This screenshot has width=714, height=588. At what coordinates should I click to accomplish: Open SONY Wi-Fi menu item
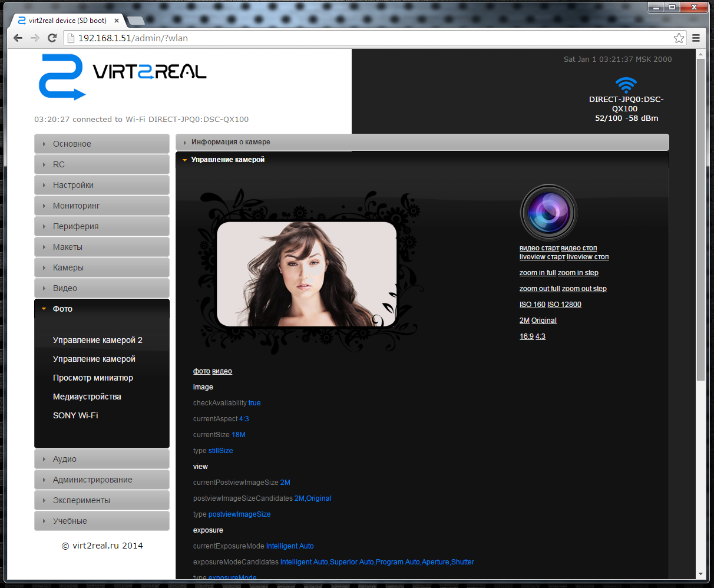75,415
